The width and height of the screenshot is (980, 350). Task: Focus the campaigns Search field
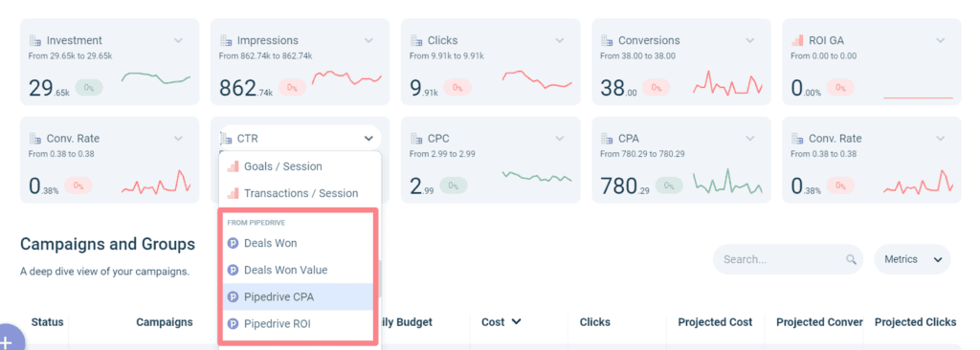[788, 259]
